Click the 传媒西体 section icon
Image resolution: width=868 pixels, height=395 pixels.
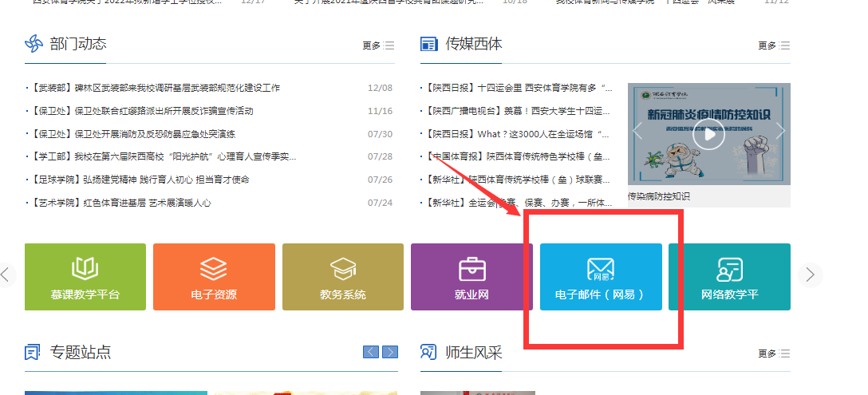[x=429, y=45]
